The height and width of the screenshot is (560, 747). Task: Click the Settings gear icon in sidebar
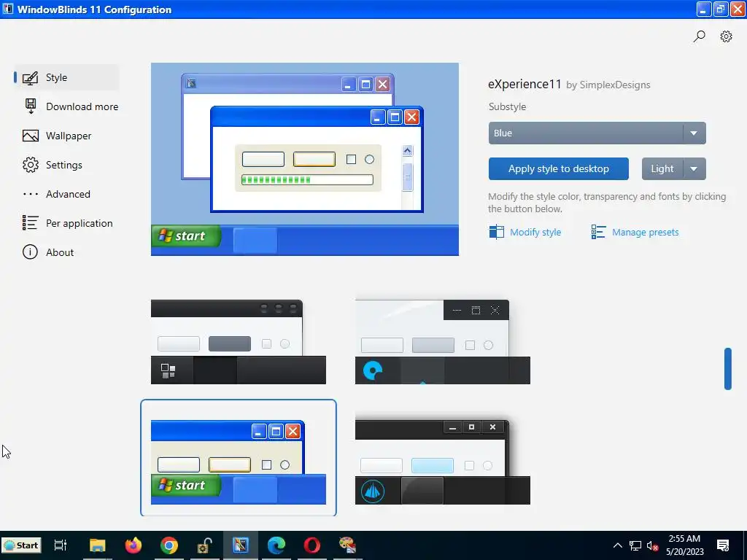click(31, 165)
